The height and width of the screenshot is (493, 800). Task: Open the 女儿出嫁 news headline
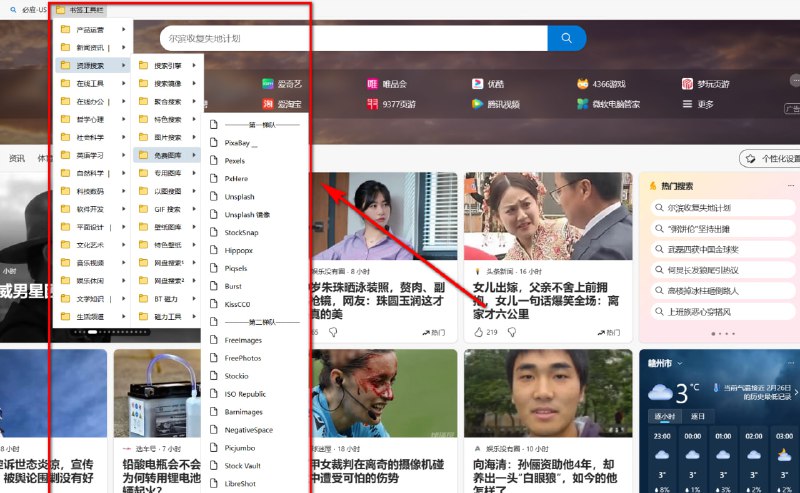[x=546, y=301]
